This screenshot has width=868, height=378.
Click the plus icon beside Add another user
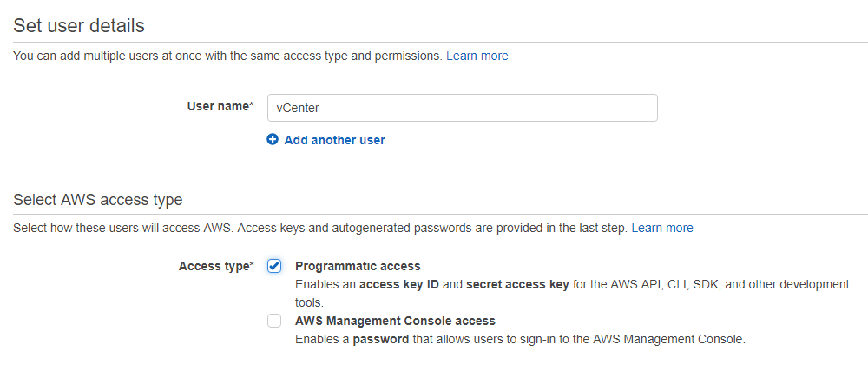coord(273,140)
